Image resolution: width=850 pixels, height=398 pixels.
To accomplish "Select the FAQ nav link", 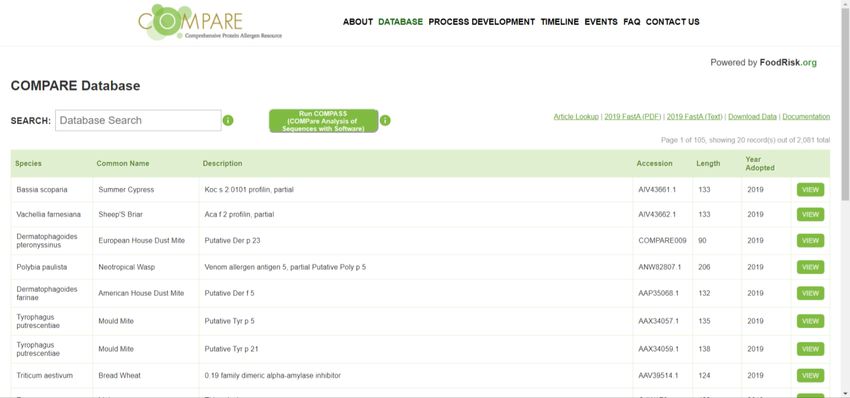I will [632, 22].
